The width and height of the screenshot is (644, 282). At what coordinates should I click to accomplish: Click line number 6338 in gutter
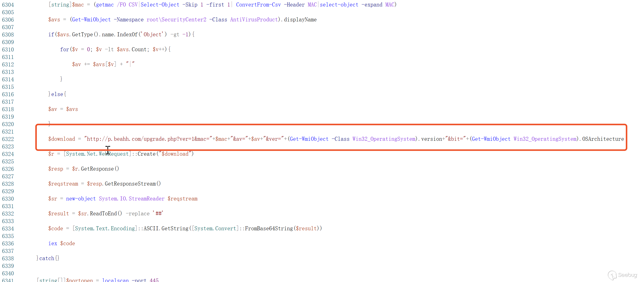[x=8, y=259]
